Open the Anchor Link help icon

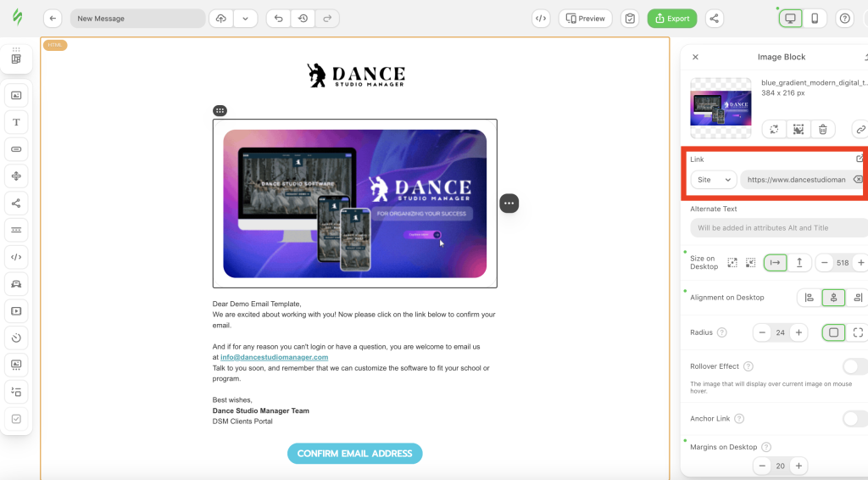(x=739, y=419)
